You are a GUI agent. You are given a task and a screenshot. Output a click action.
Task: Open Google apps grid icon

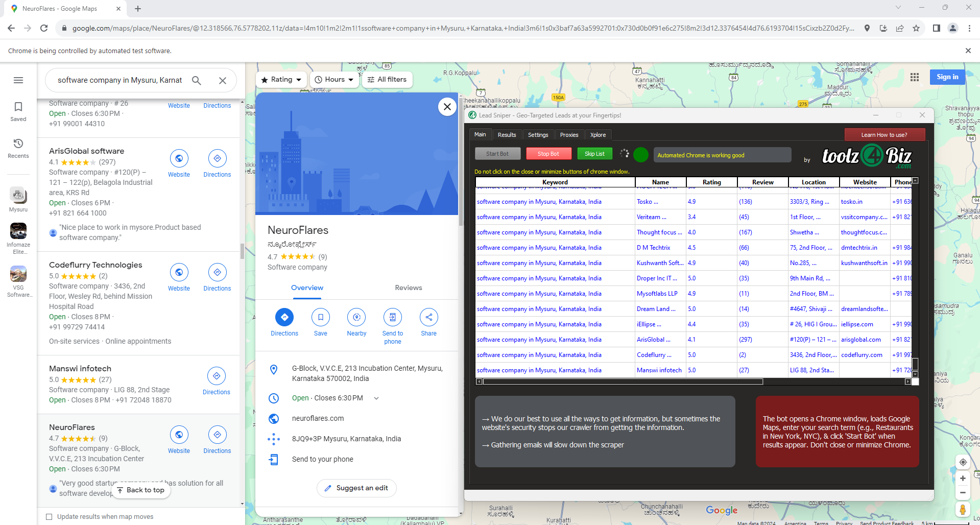click(x=915, y=77)
